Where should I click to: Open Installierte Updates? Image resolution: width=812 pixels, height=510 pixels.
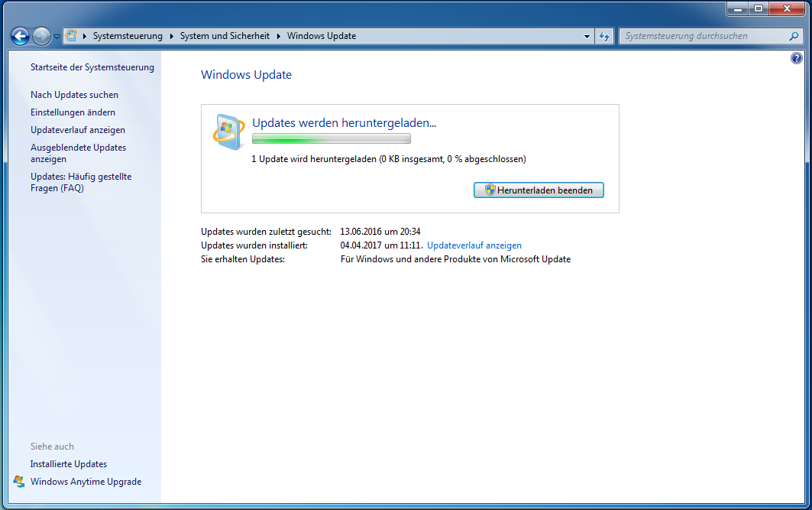(68, 464)
